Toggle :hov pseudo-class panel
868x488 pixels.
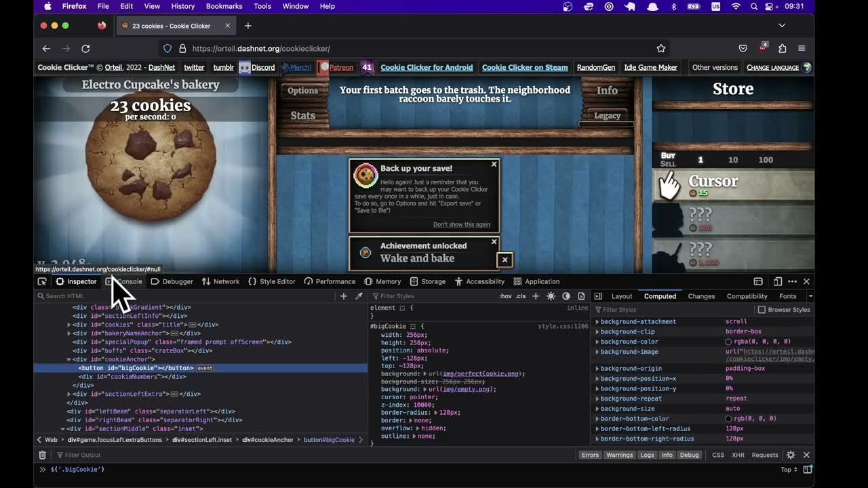(505, 296)
